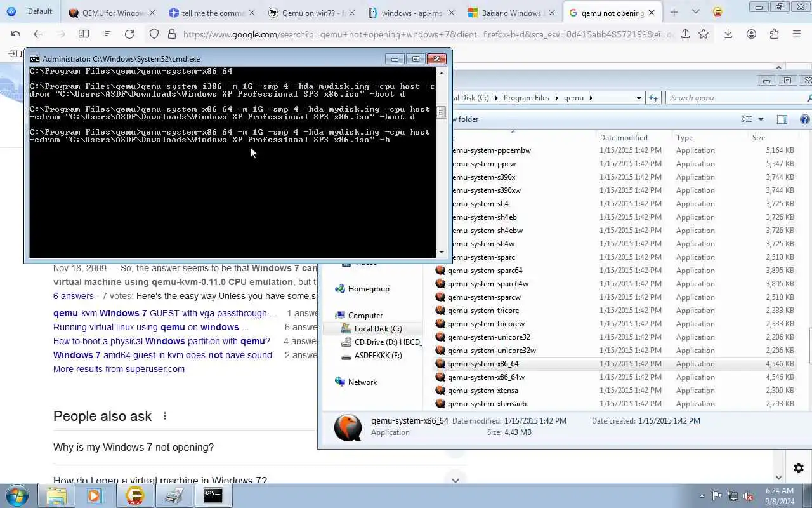Screen dimensions: 812x508
Task: Open the list all tabs dropdown
Action: pos(696,12)
